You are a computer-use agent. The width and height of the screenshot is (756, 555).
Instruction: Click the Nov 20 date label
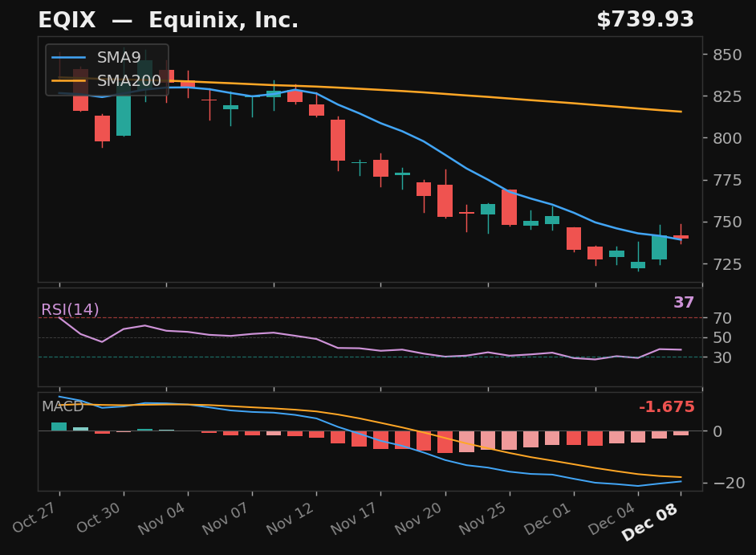point(419,518)
